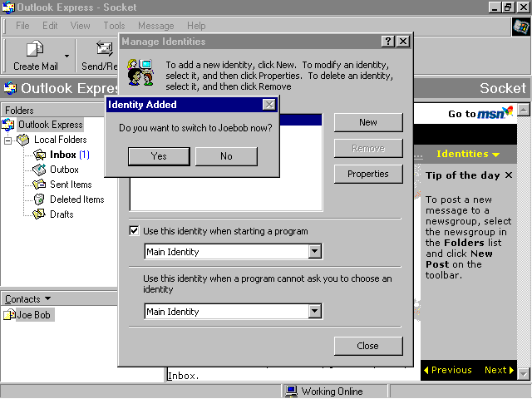Click Yes to switch to Joebob
The height and width of the screenshot is (399, 532).
tap(159, 156)
